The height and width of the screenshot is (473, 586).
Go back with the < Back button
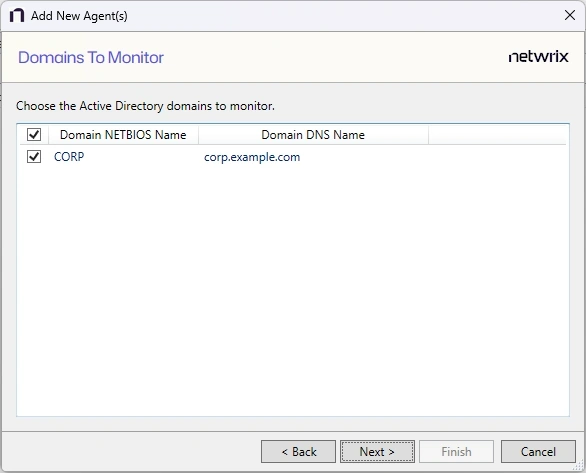pos(298,451)
